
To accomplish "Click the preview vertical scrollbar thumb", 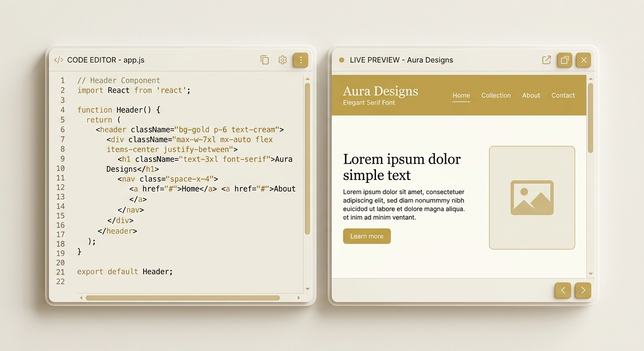I will point(590,117).
